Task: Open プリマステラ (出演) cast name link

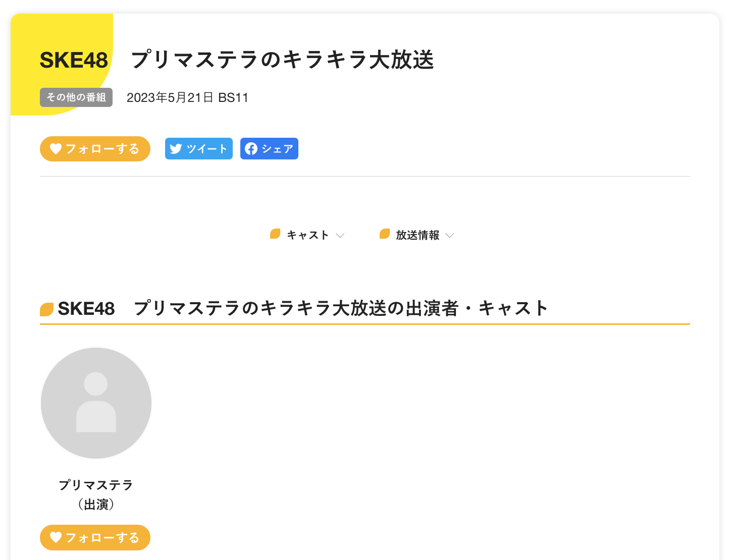Action: coord(96,494)
